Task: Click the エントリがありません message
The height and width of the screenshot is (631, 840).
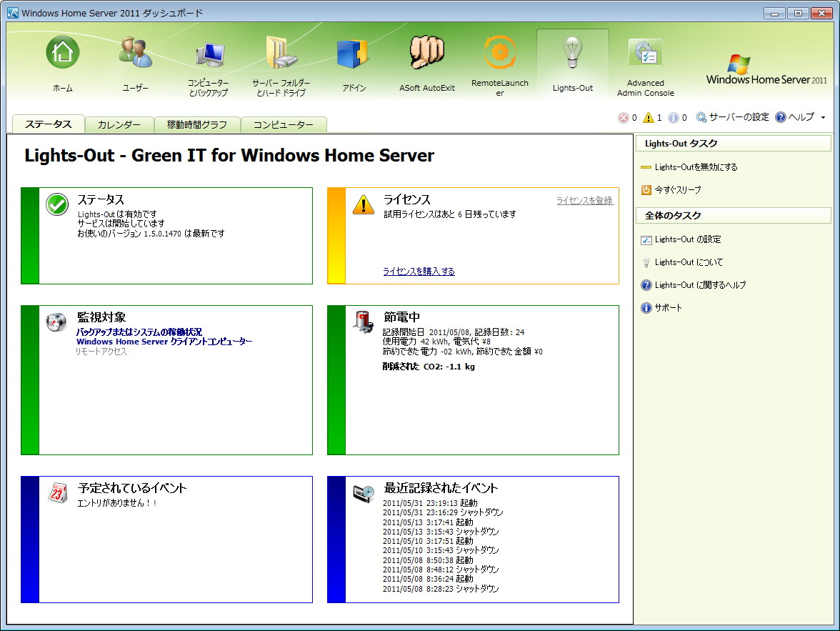Action: click(x=117, y=503)
